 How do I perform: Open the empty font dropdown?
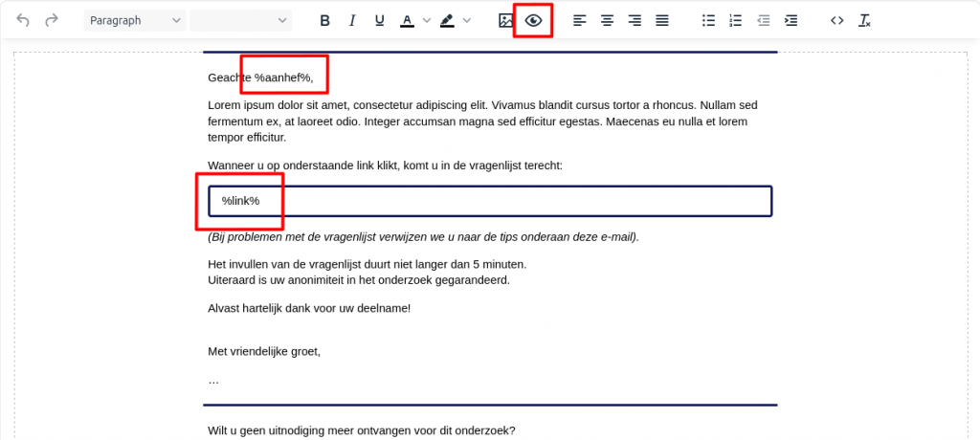coord(240,21)
